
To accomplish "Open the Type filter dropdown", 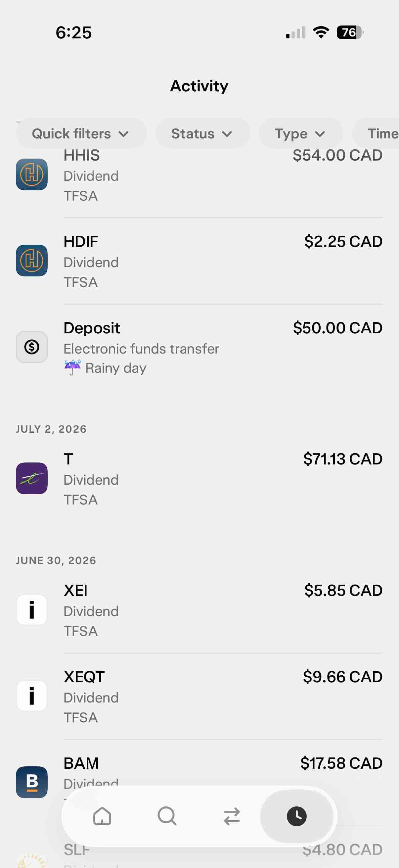I will tap(301, 133).
